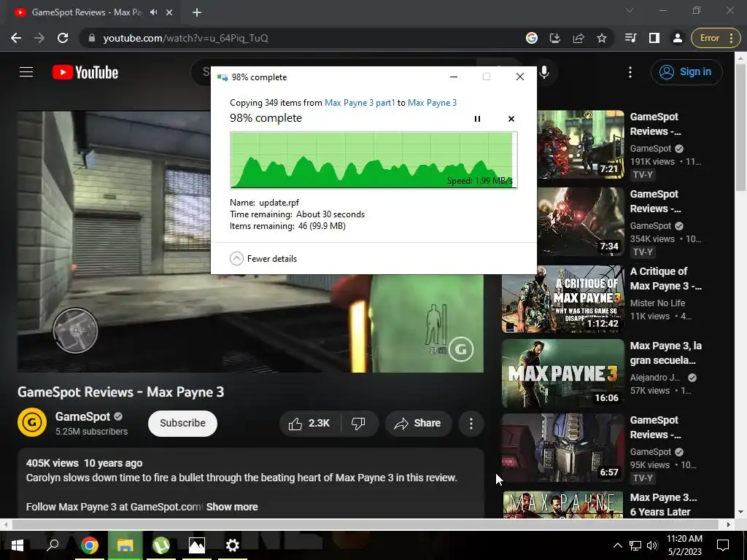Close the GameSpot Reviews tab
747x560 pixels.
(169, 12)
